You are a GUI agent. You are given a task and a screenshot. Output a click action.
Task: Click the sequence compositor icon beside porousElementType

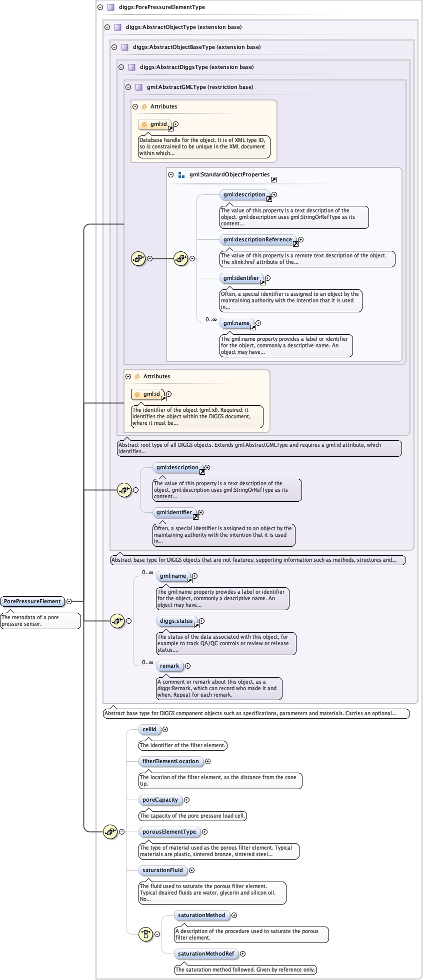[110, 832]
